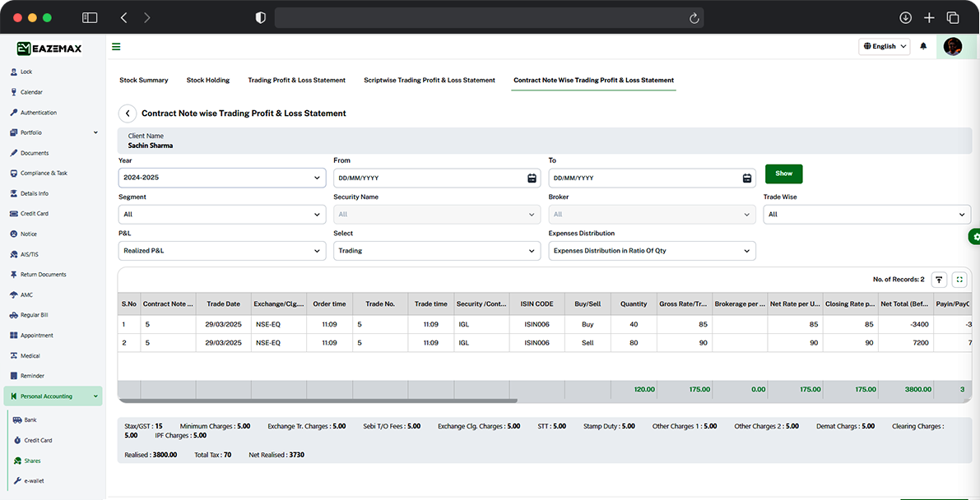Reload the page in browser
Image resolution: width=980 pixels, height=500 pixels.
pyautogui.click(x=694, y=18)
